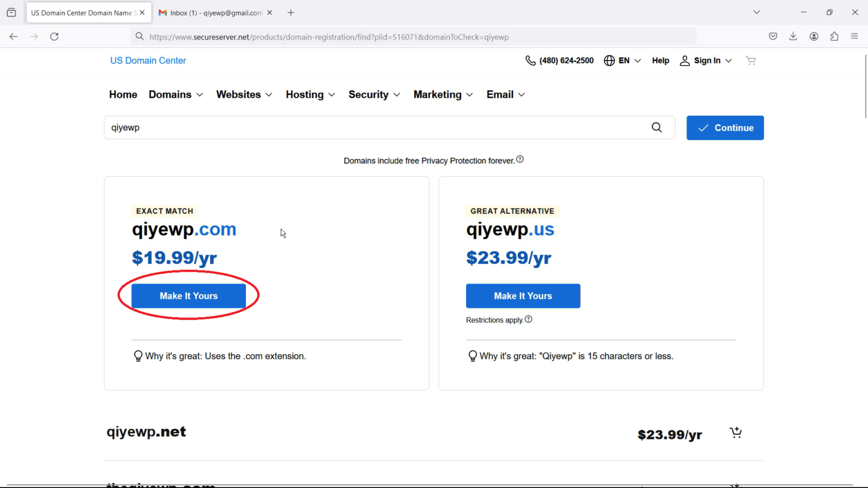The image size is (868, 488).
Task: Expand the Domains menu
Action: point(176,94)
